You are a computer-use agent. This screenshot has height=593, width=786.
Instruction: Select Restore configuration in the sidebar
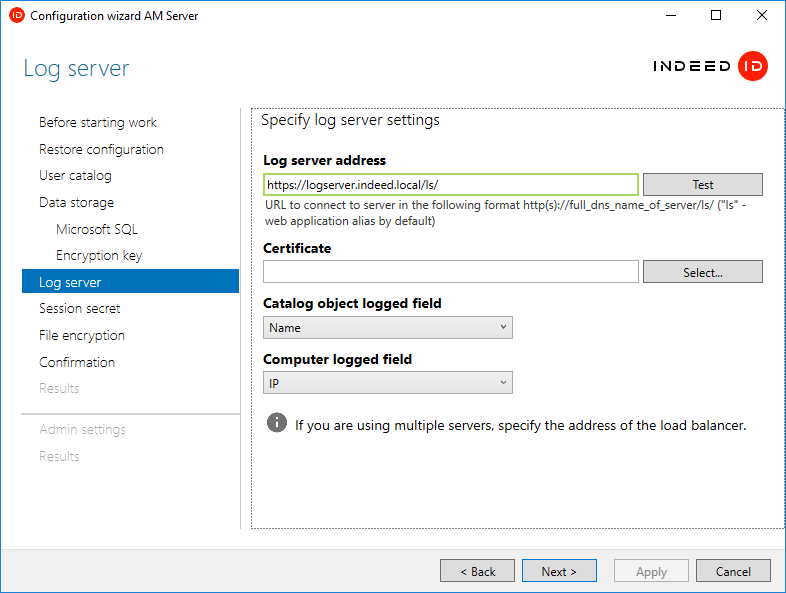click(101, 149)
